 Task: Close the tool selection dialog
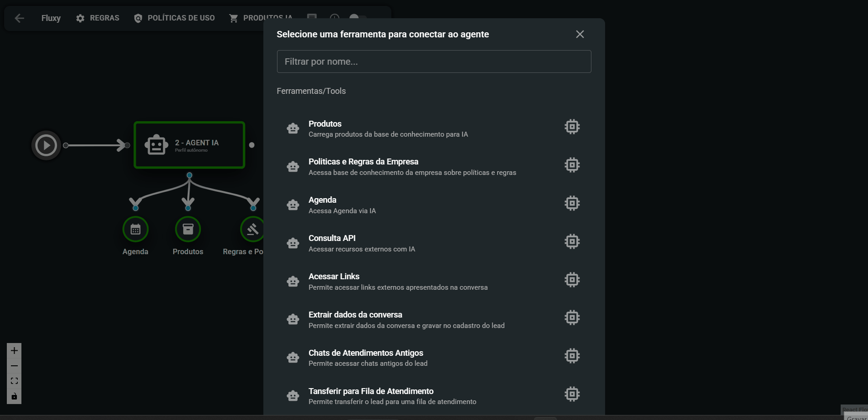pos(580,34)
